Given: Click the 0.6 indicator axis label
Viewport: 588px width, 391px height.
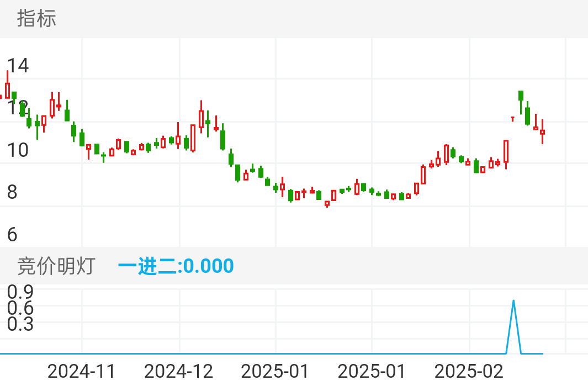Looking at the screenshot, I should click(20, 308).
